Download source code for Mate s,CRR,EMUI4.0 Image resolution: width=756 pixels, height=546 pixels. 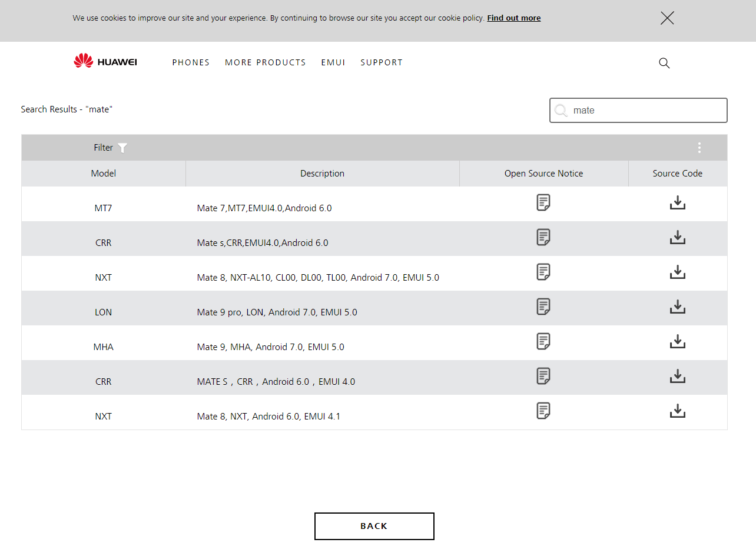click(678, 237)
